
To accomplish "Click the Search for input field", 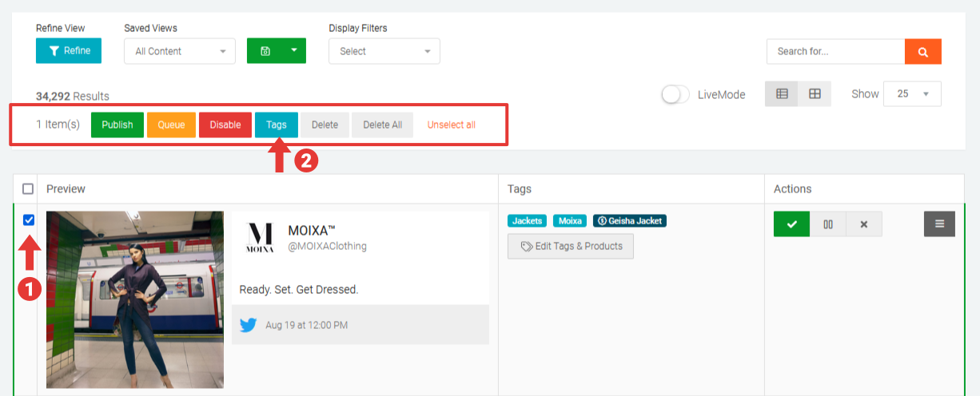I will tap(835, 52).
